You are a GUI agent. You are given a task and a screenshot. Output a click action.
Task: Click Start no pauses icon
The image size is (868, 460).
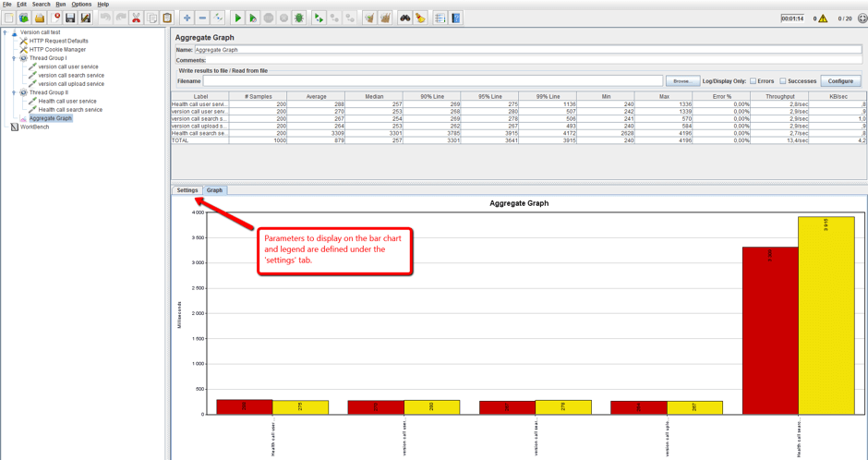click(x=253, y=18)
